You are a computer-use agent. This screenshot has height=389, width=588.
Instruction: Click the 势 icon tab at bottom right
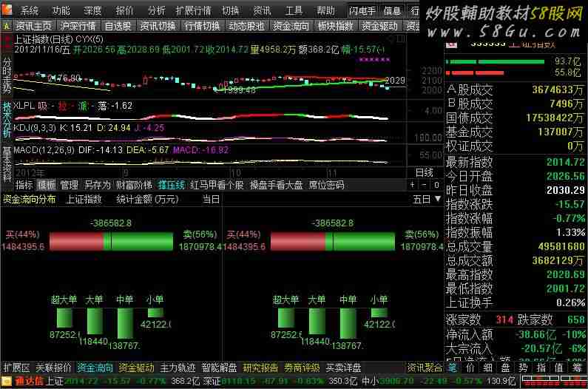click(x=523, y=368)
